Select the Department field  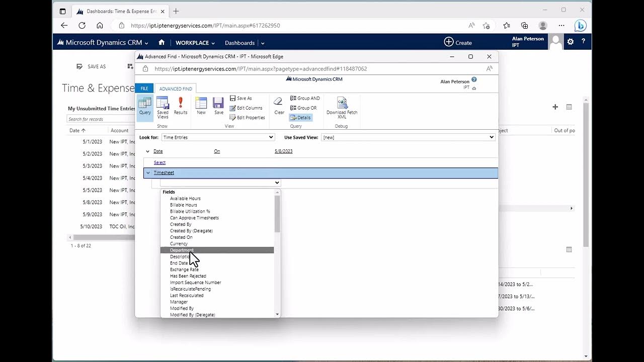(x=217, y=250)
